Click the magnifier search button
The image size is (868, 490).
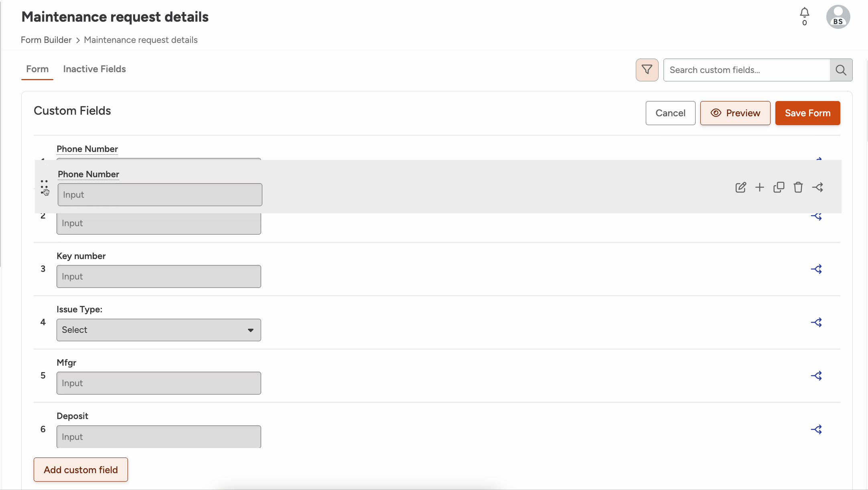pyautogui.click(x=841, y=70)
